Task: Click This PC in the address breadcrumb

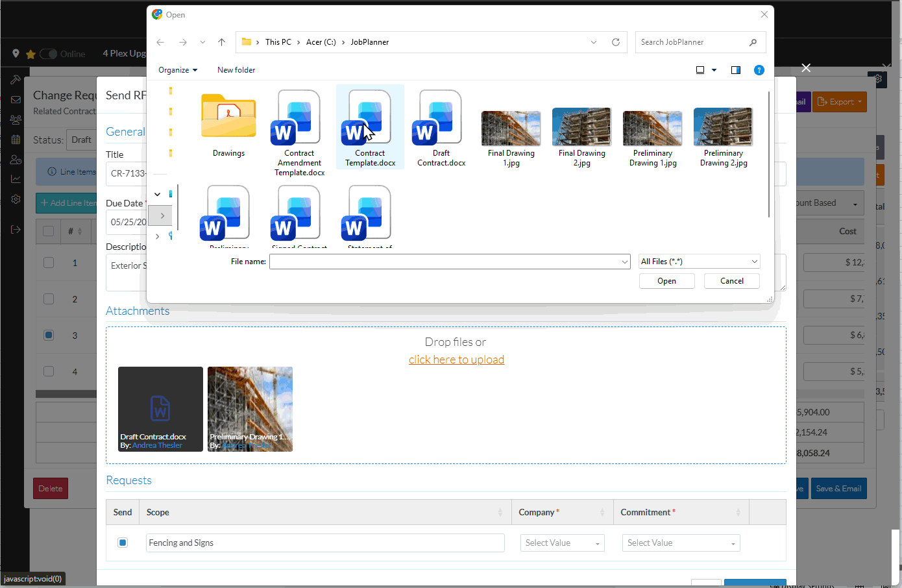Action: tap(278, 42)
